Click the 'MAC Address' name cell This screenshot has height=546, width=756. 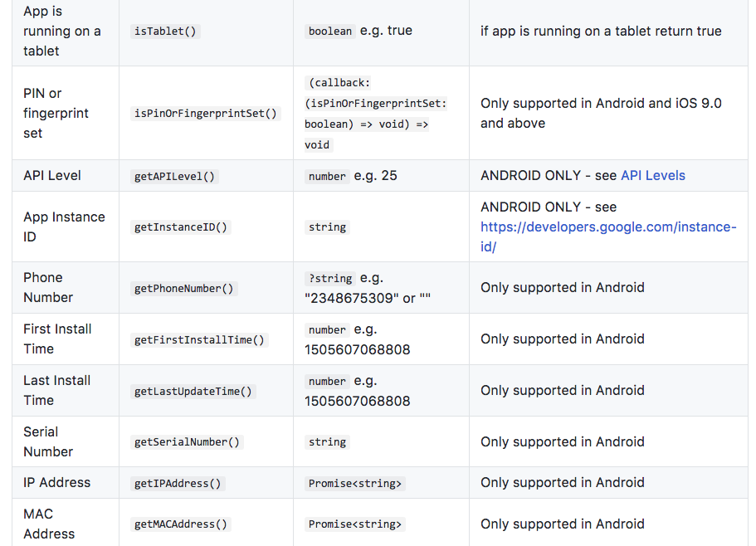[x=66, y=524]
